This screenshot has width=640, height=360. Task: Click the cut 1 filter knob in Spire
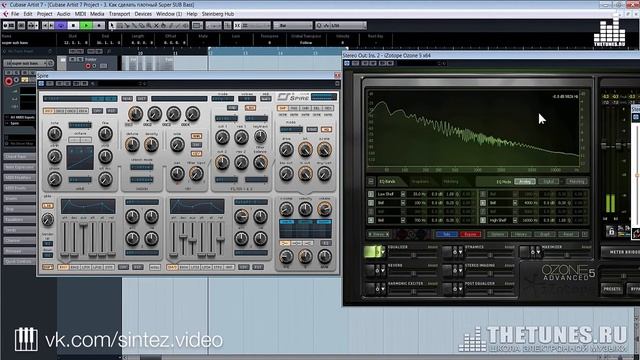click(222, 137)
